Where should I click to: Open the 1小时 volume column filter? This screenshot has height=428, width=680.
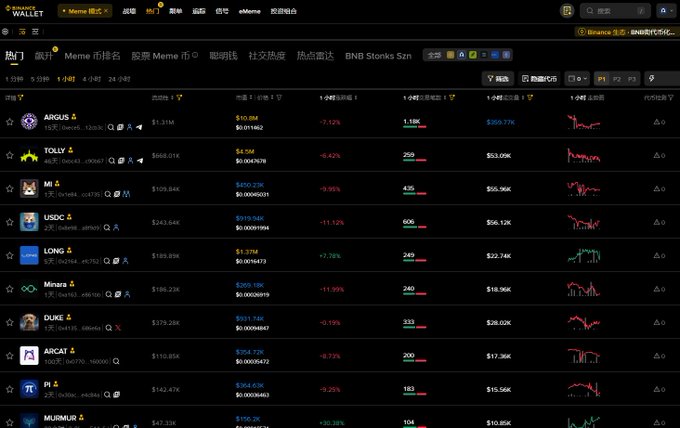click(530, 98)
